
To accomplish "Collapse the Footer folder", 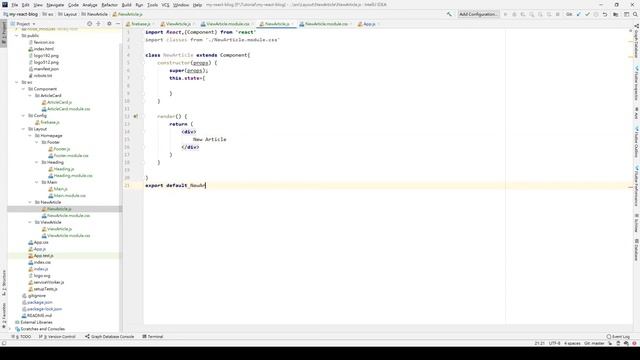I will pyautogui.click(x=36, y=142).
